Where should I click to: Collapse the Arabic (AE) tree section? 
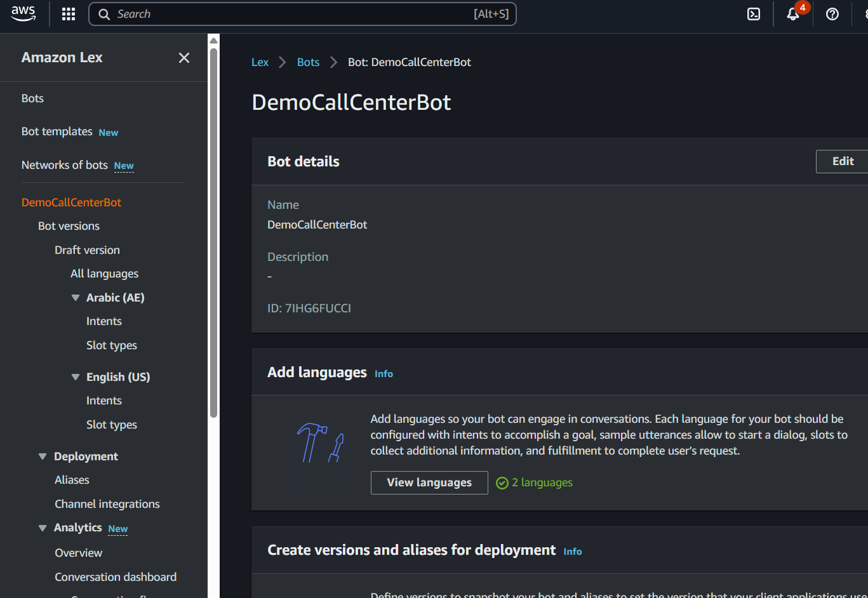click(76, 298)
